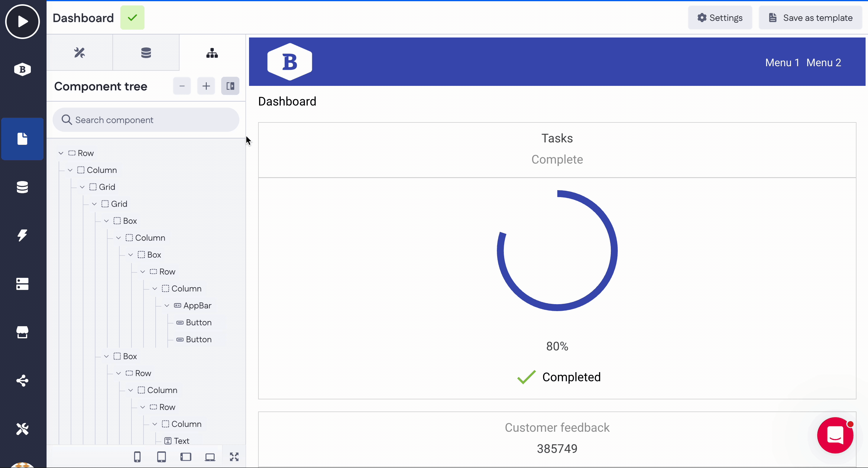The image size is (868, 468).
Task: Click the play preview button
Action: (x=23, y=21)
